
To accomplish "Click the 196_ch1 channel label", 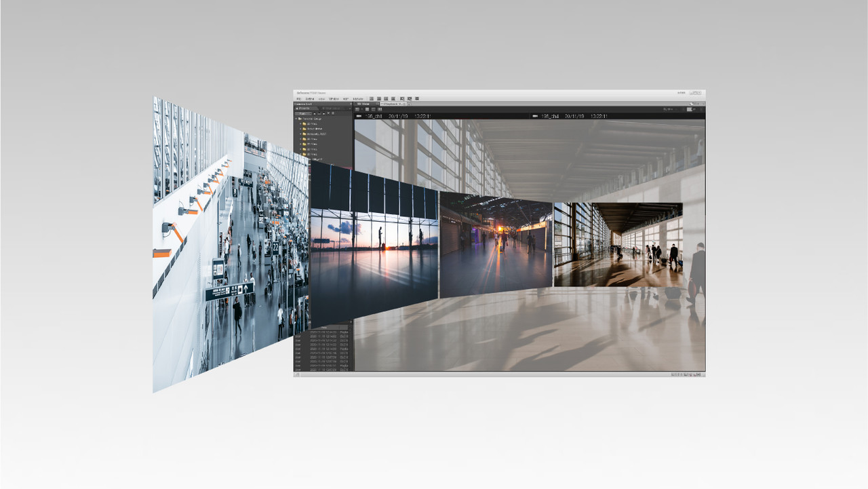I will (374, 116).
